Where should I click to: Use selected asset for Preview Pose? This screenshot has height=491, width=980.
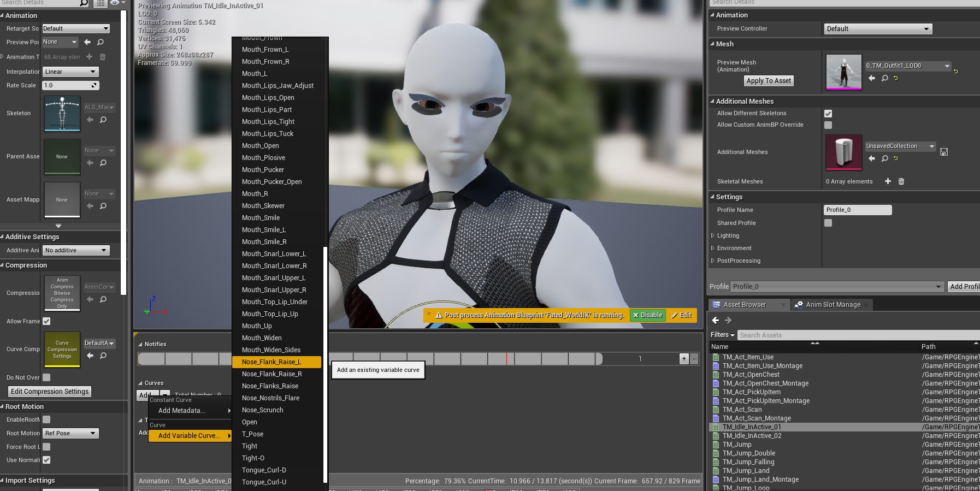[x=87, y=42]
